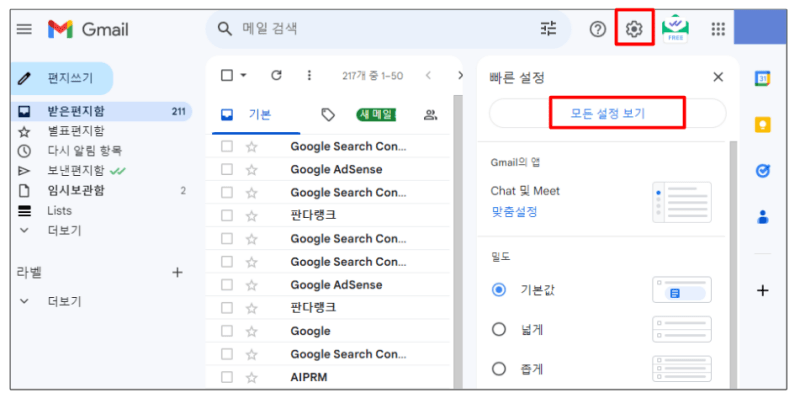Tick the select-all checkbox
Viewport: 800px width, 398px height.
pyautogui.click(x=227, y=76)
